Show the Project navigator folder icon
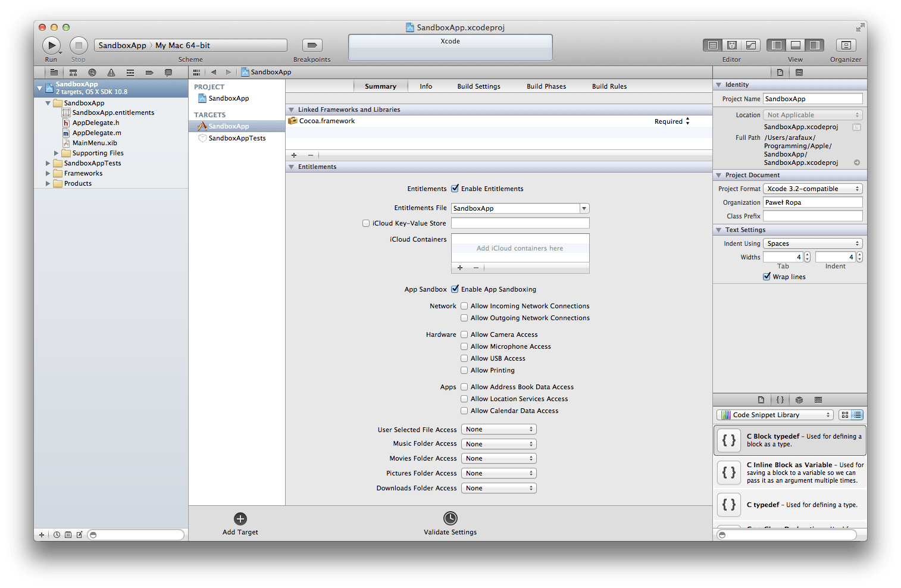Viewport: 901px width, 588px height. pos(54,73)
